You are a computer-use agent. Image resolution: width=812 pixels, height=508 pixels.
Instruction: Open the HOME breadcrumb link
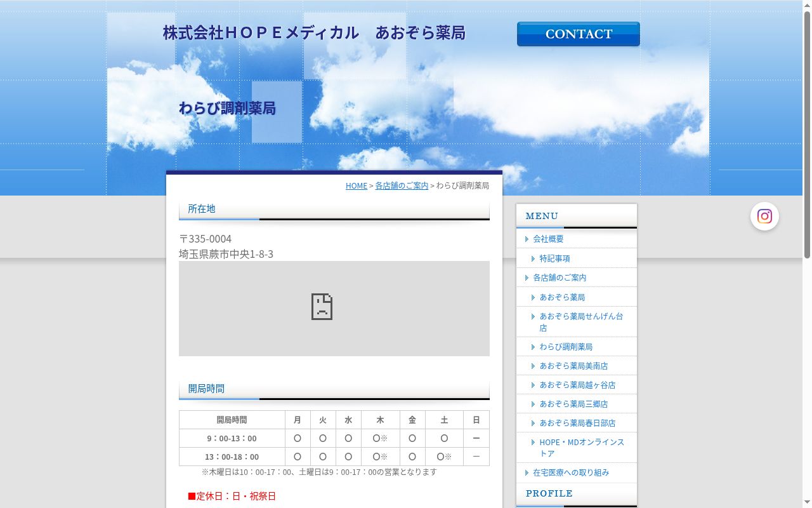click(357, 186)
